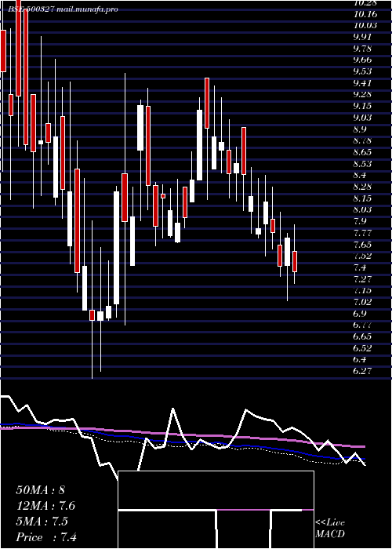This screenshot has height=549, width=392.
Task: Click the 8.28 price axis label
Action: click(362, 187)
